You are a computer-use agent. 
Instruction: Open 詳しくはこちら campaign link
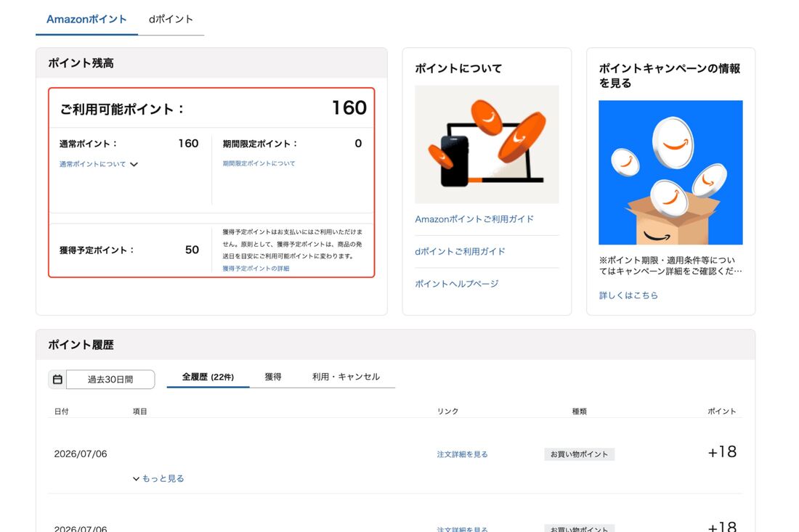[628, 295]
